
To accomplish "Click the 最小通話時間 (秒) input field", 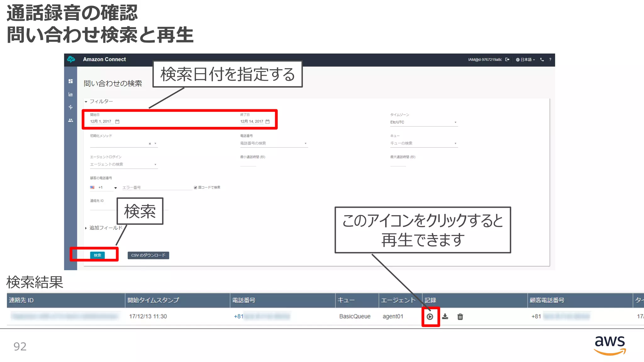I will coord(248,163).
